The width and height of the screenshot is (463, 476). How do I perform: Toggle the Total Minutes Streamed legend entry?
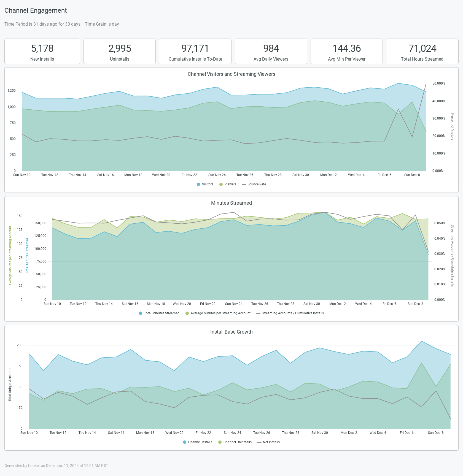pos(159,313)
